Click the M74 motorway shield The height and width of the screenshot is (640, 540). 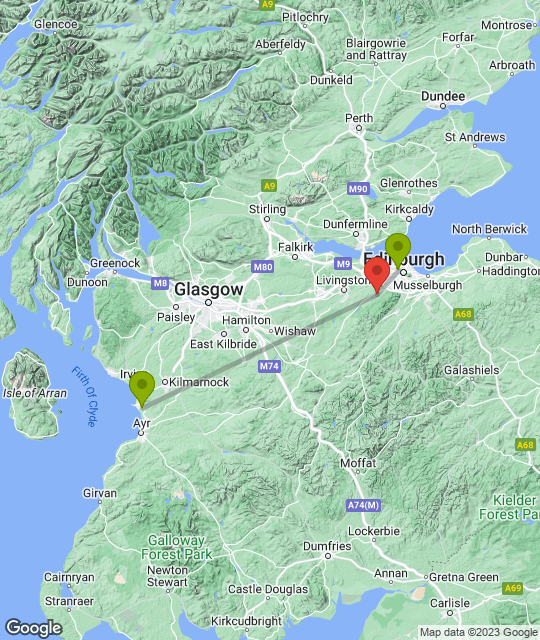coord(269,366)
